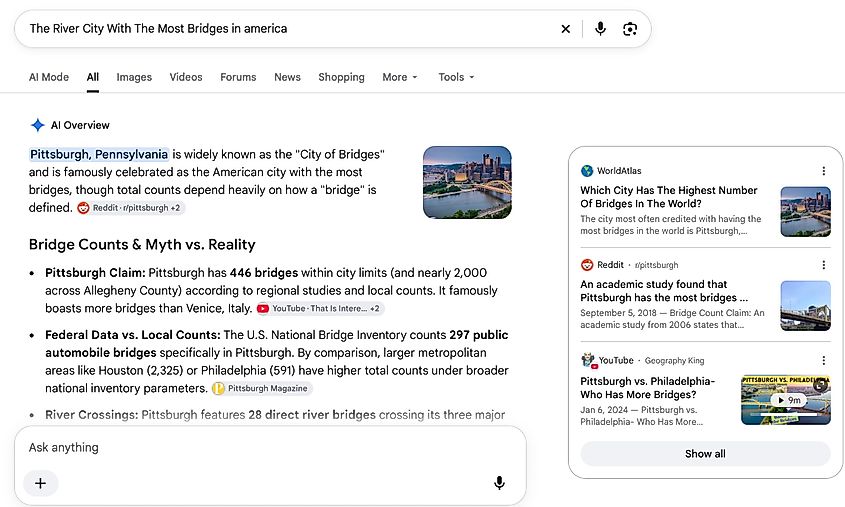Switch to the Shopping tab
845x507 pixels.
point(341,77)
